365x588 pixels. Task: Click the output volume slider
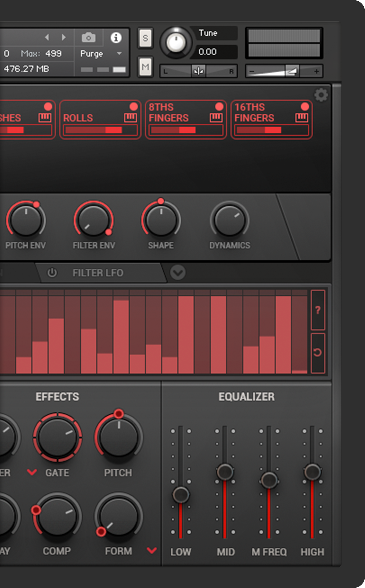(284, 71)
